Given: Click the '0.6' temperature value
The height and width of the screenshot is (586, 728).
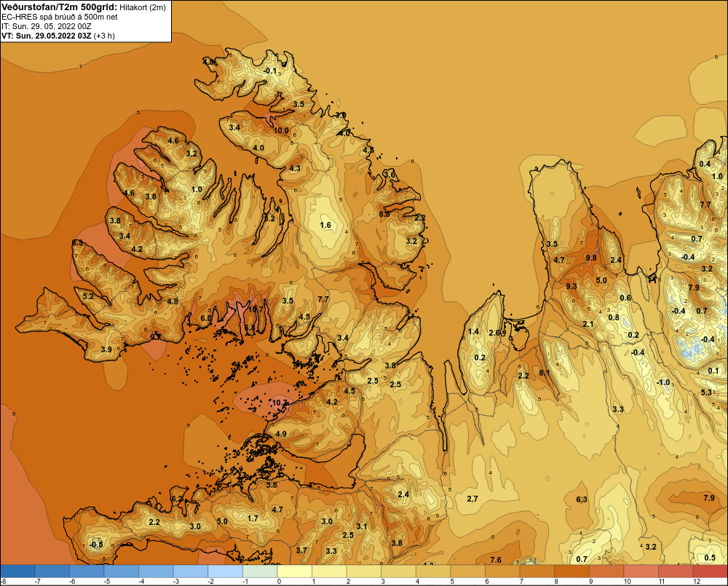Looking at the screenshot, I should pyautogui.click(x=625, y=298).
